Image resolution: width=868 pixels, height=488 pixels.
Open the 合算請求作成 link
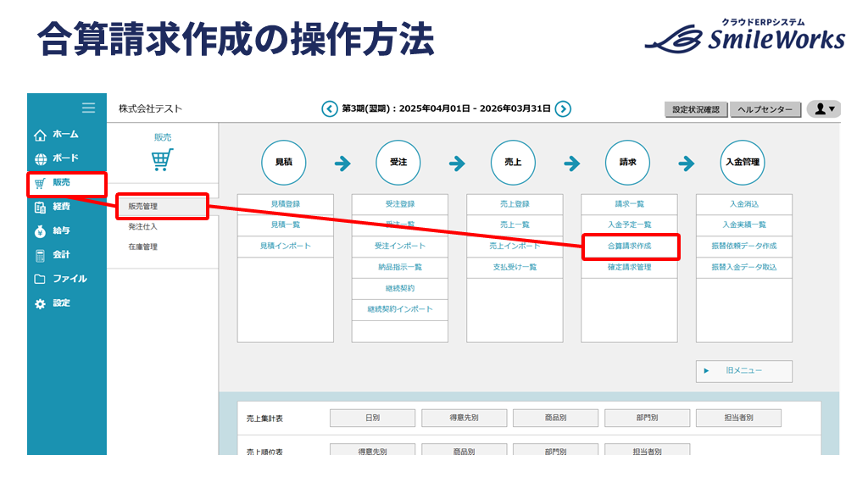pyautogui.click(x=630, y=247)
